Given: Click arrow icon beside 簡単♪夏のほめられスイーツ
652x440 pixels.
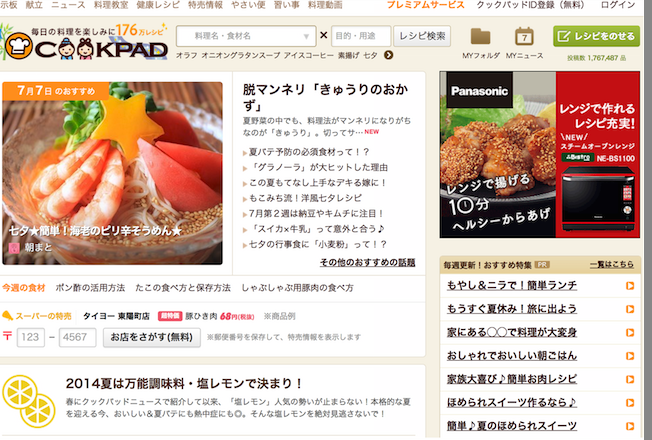Looking at the screenshot, I should click(630, 426).
